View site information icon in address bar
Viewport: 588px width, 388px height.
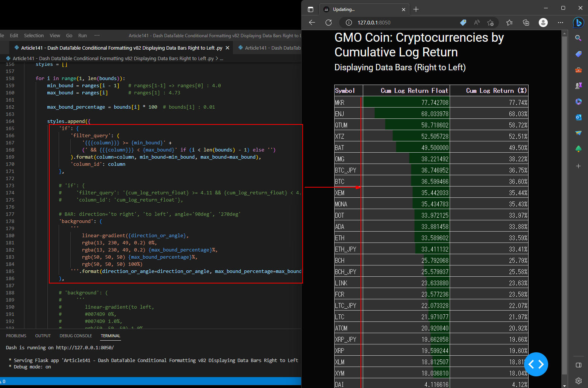click(349, 23)
